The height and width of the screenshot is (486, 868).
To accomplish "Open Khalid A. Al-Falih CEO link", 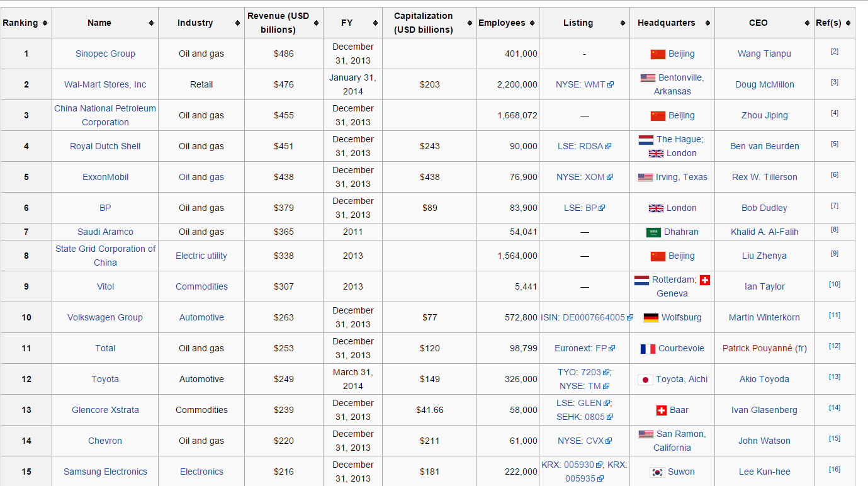I will pyautogui.click(x=764, y=232).
